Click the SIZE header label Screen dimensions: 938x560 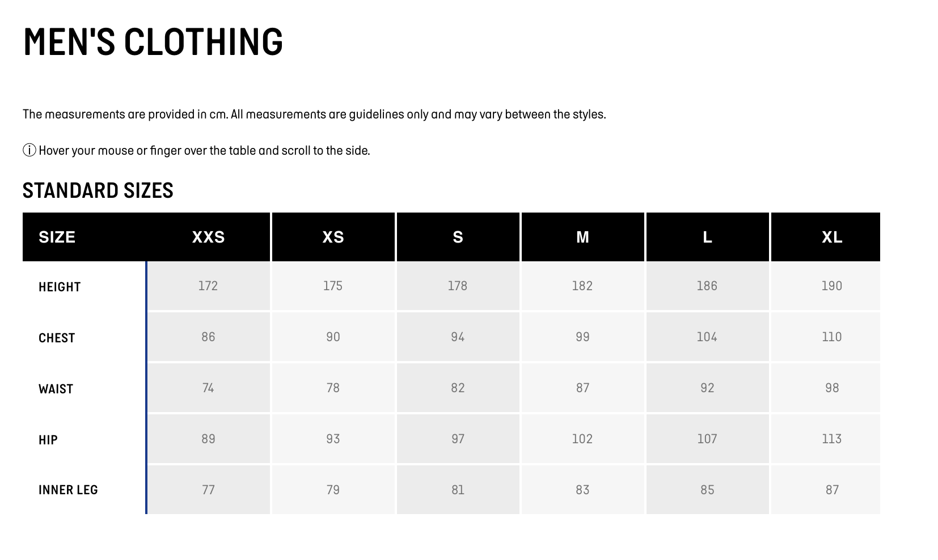(57, 237)
